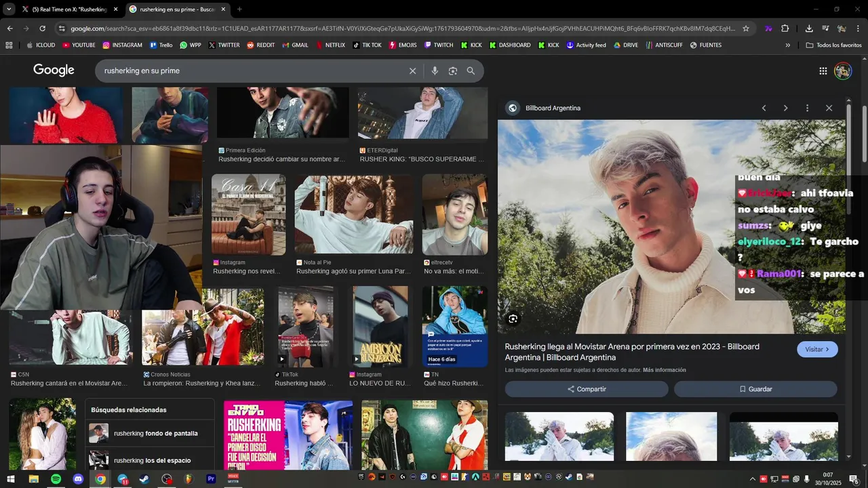
Task: Open FL Studio from taskbar
Action: coord(189,479)
